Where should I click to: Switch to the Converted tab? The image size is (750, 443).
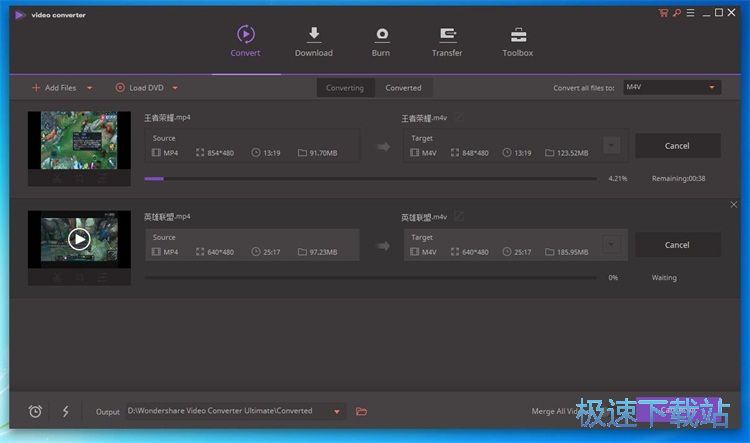pos(403,88)
